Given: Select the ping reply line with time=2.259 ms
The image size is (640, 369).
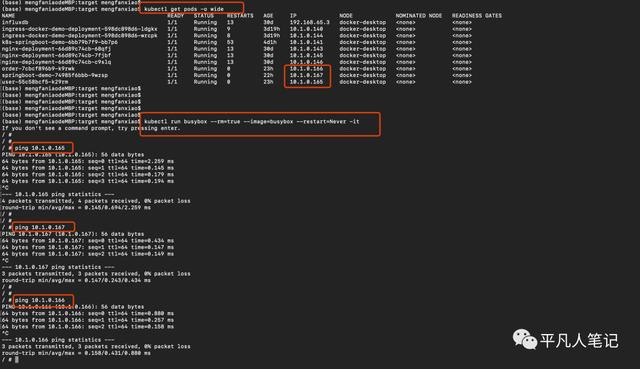Looking at the screenshot, I should pyautogui.click(x=88, y=161).
